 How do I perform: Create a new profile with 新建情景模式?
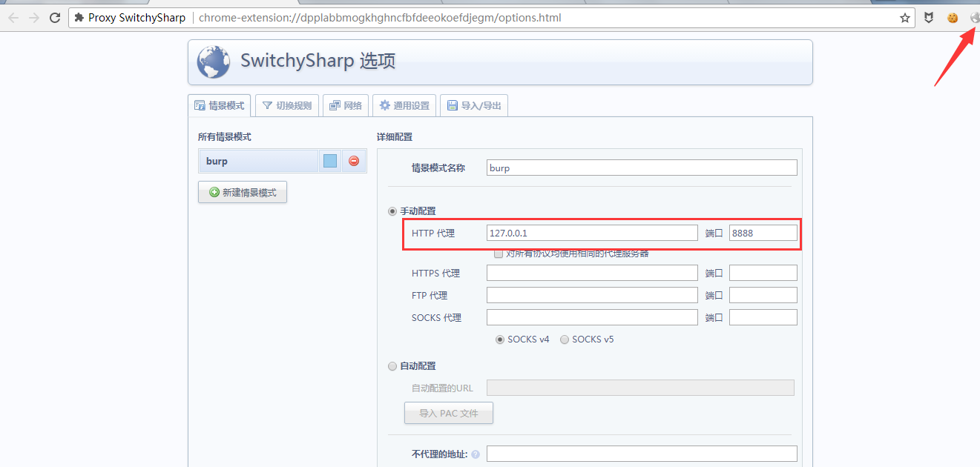pyautogui.click(x=243, y=192)
